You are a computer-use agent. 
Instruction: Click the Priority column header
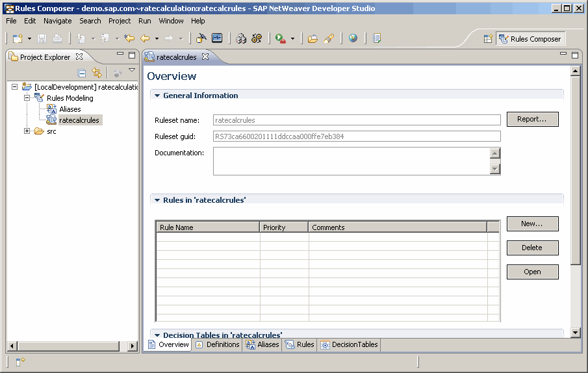(x=284, y=227)
